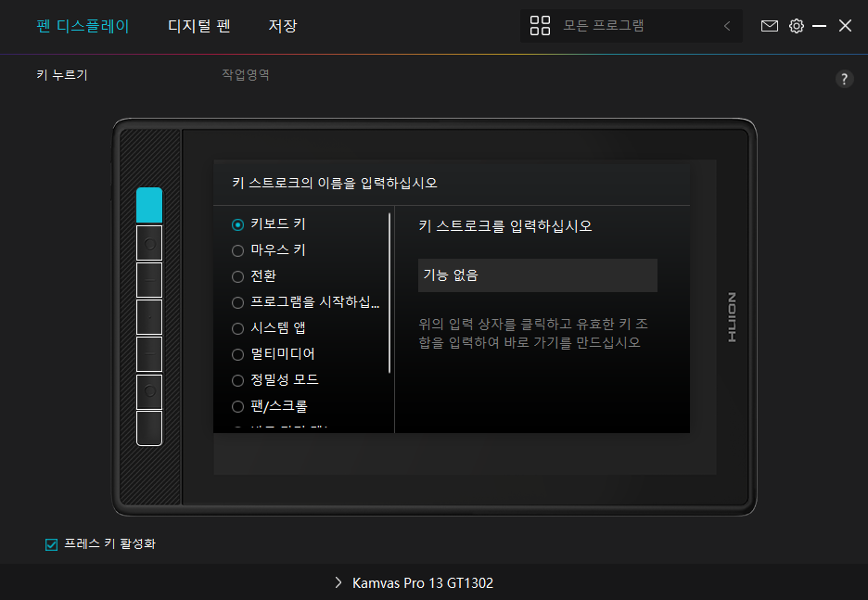Select the 시스템 앱 radio option
The width and height of the screenshot is (868, 600).
pos(238,328)
